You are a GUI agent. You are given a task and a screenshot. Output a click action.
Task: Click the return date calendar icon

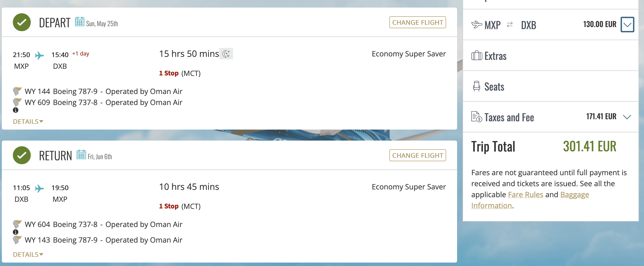point(81,155)
